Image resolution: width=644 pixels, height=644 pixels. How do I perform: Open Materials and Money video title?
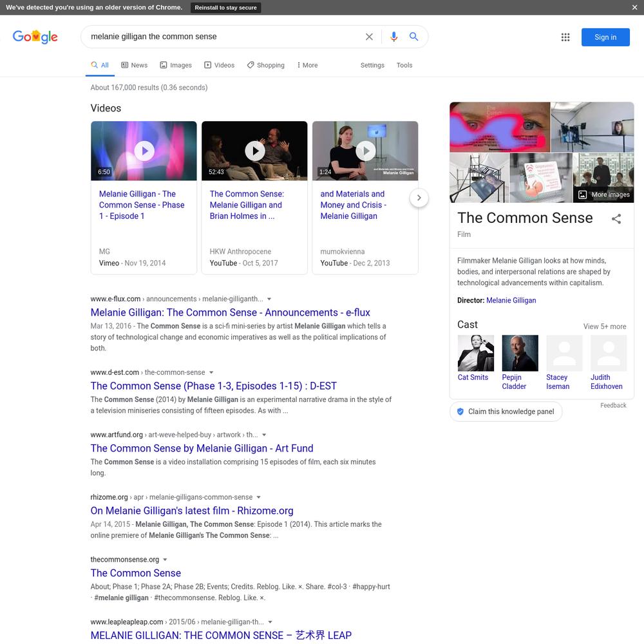353,205
